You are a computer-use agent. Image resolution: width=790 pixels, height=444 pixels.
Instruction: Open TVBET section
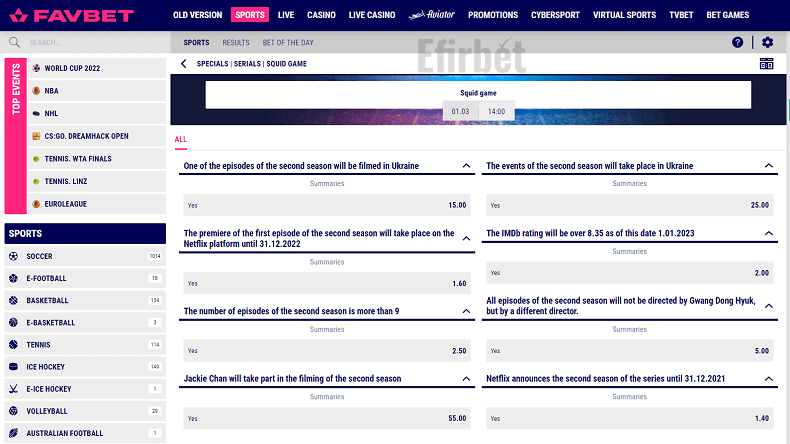[681, 15]
